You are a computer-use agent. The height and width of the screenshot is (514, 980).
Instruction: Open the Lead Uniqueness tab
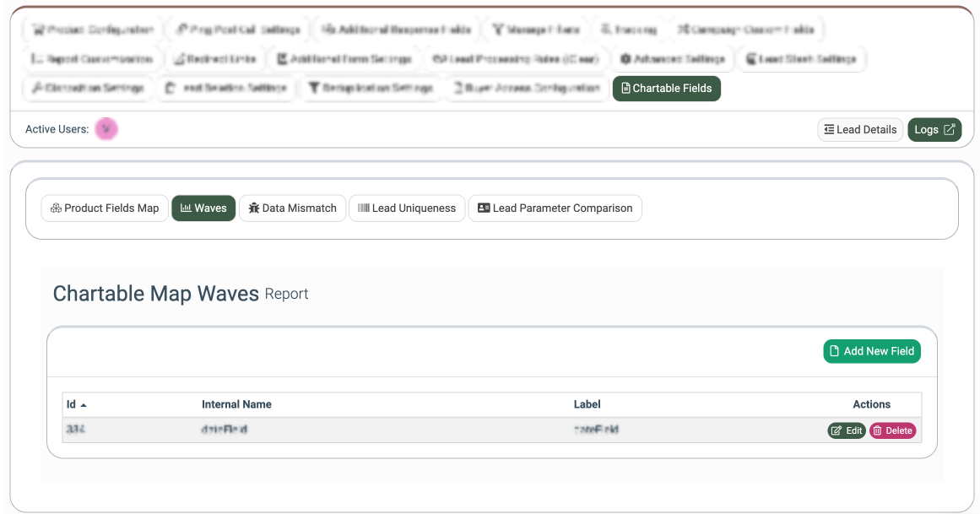(406, 208)
